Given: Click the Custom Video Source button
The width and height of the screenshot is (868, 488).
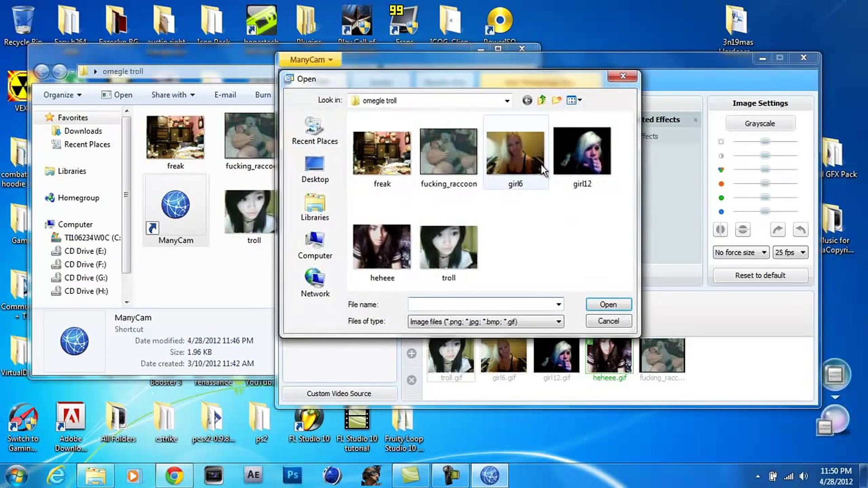Looking at the screenshot, I should [x=339, y=394].
